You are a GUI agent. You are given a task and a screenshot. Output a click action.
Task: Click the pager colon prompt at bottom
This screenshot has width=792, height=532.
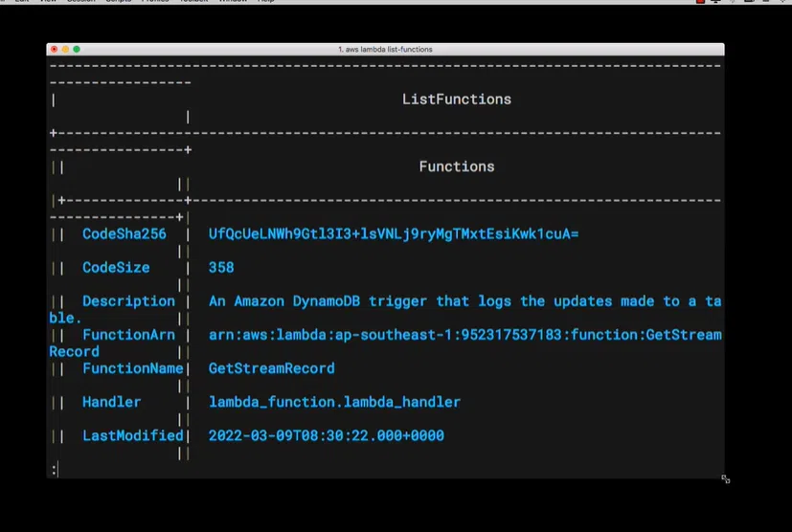54,470
